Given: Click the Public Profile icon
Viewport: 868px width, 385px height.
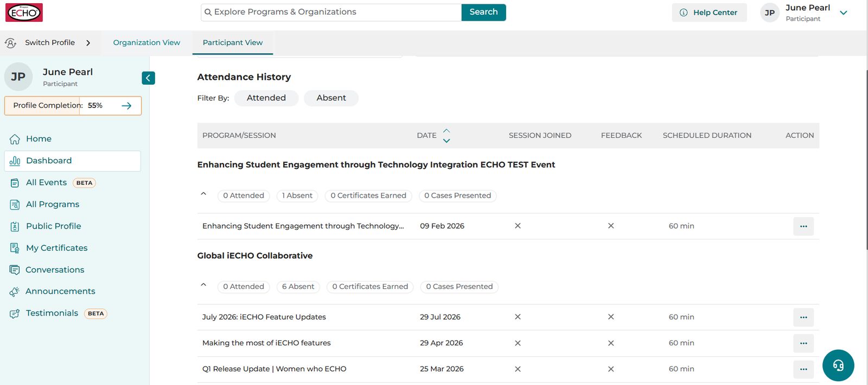Looking at the screenshot, I should pos(15,226).
